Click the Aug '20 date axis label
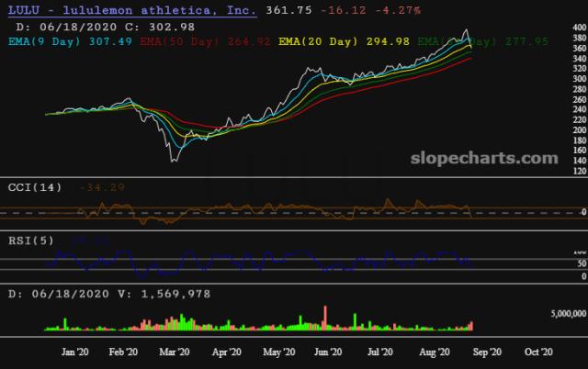Image resolution: width=588 pixels, height=369 pixels. tap(432, 352)
